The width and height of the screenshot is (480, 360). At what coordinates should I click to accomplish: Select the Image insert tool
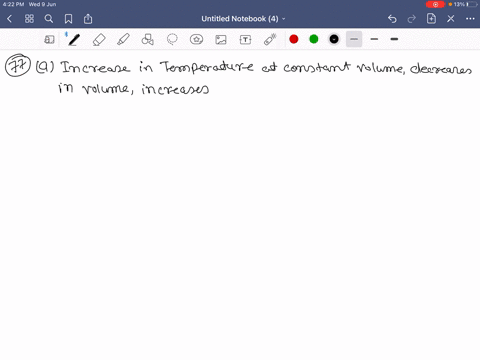click(221, 40)
